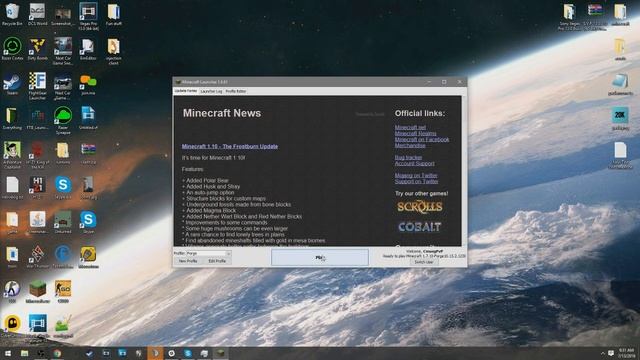Select the War Thunder desktop icon
Viewport: 640px width, 360px height.
[38, 257]
